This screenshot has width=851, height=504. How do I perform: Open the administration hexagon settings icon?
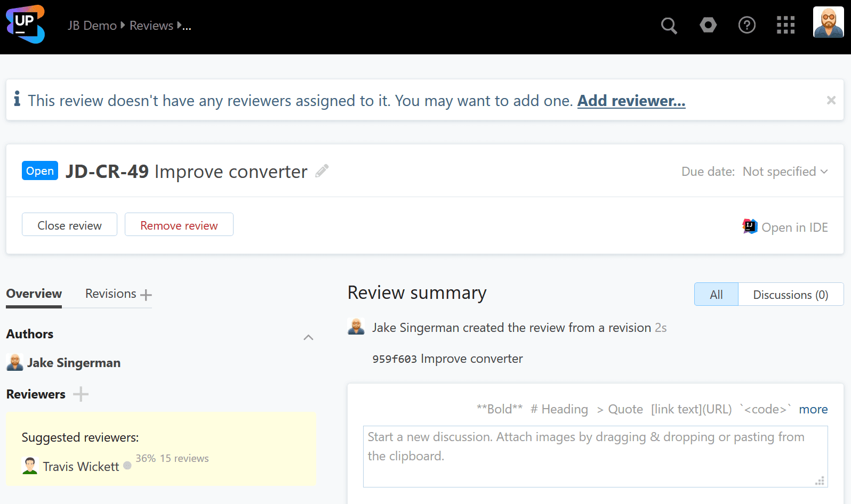[708, 25]
